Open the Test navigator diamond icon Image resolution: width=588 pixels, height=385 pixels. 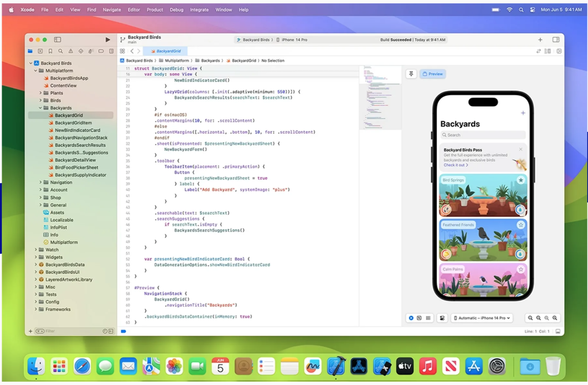tap(81, 51)
